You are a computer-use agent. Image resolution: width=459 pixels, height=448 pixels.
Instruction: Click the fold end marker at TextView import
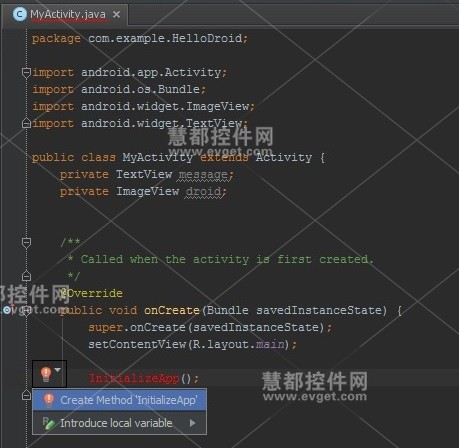pyautogui.click(x=26, y=123)
